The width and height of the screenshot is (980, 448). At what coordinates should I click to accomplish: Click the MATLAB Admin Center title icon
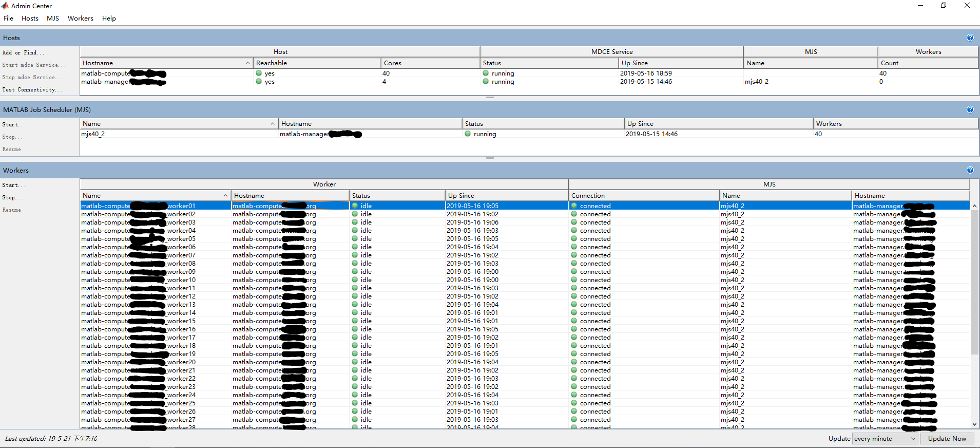(x=5, y=6)
